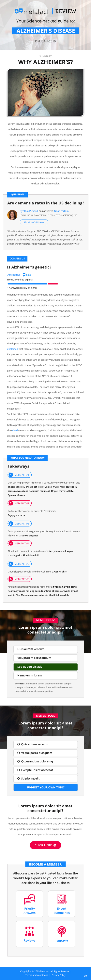Open the Podcasts microphone icon
Image resolution: width=91 pixels, height=980 pixels.
coord(62,931)
